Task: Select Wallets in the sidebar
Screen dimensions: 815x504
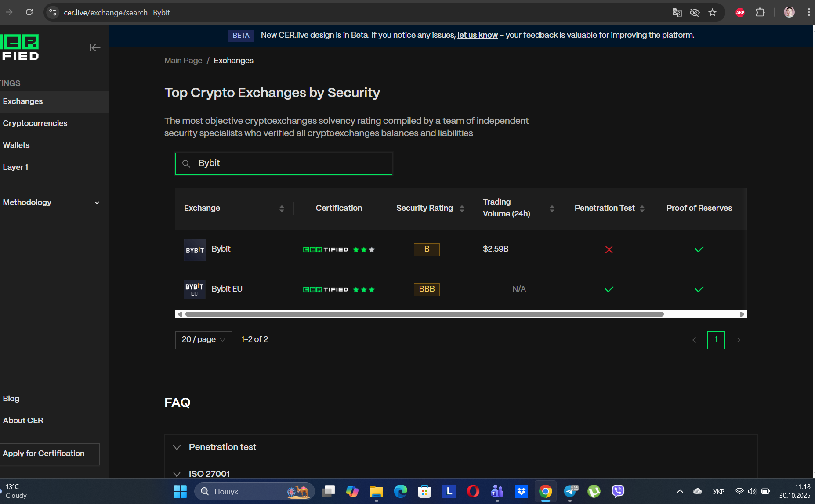Action: coord(16,145)
